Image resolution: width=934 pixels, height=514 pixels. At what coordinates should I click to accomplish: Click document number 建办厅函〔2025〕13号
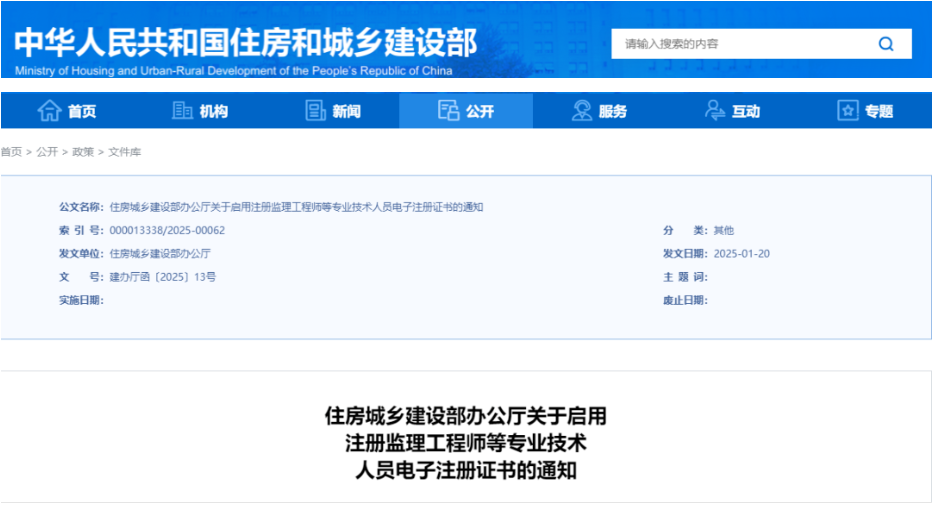pos(163,277)
